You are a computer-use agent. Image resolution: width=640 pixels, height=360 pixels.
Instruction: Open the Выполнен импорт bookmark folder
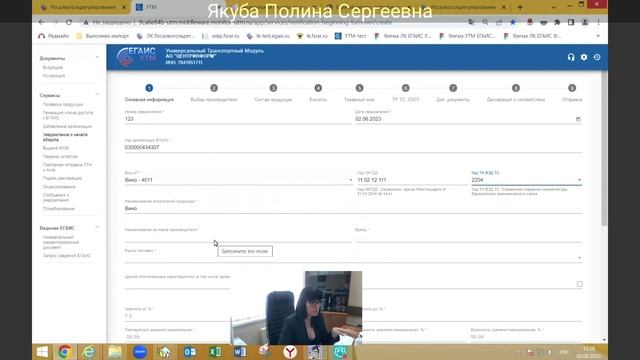pos(102,36)
